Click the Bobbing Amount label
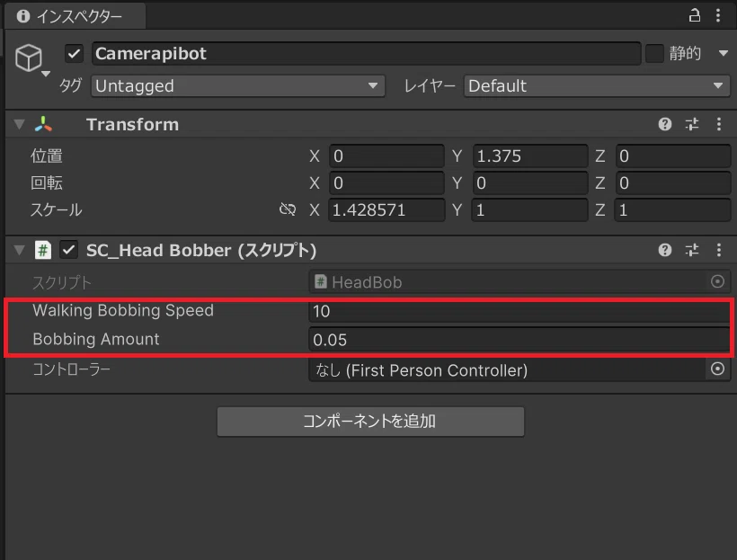737x560 pixels. click(96, 340)
